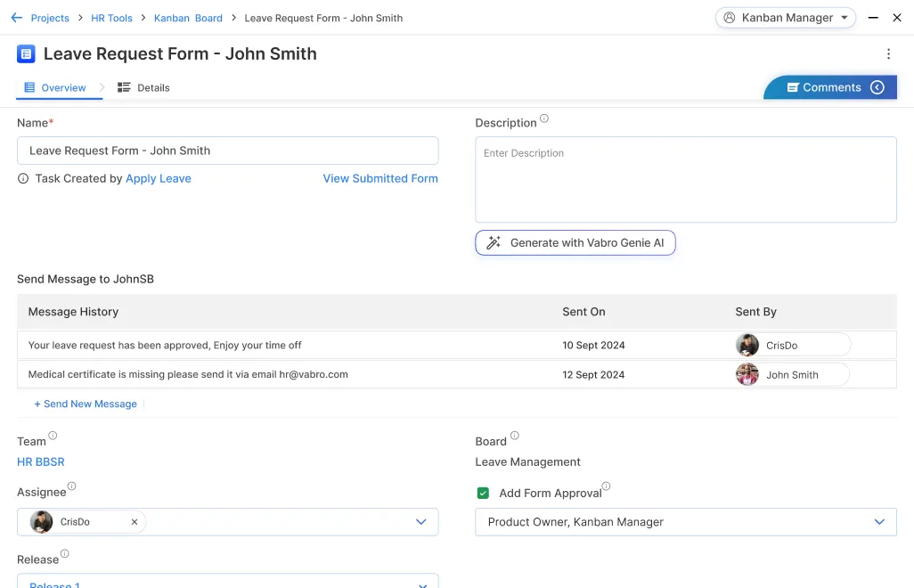Screen dimensions: 914x588
Task: Click the info icon beside Board
Action: pos(514,437)
